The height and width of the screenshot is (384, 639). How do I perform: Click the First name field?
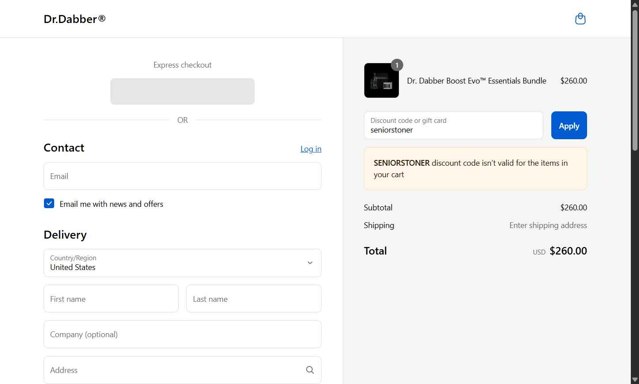click(111, 299)
